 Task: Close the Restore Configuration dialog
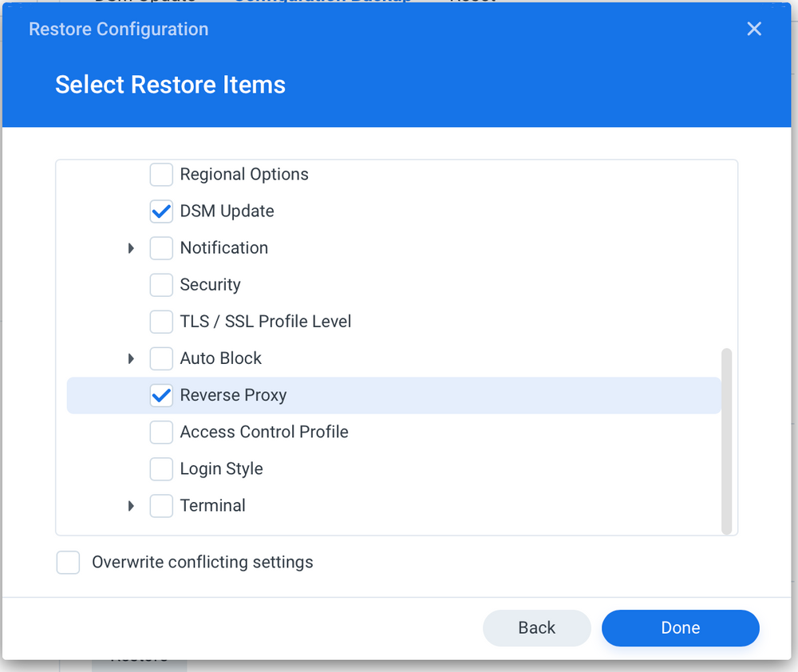pos(753,29)
